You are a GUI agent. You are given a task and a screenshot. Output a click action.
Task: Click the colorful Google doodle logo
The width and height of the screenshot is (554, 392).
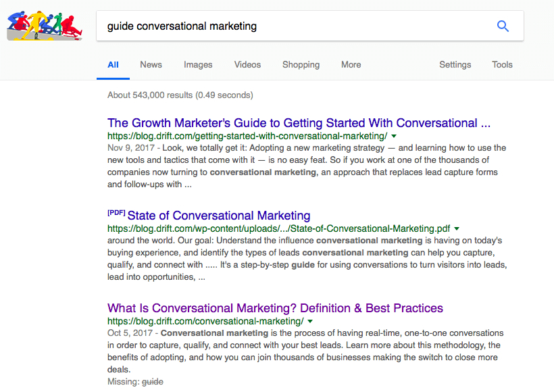(44, 26)
